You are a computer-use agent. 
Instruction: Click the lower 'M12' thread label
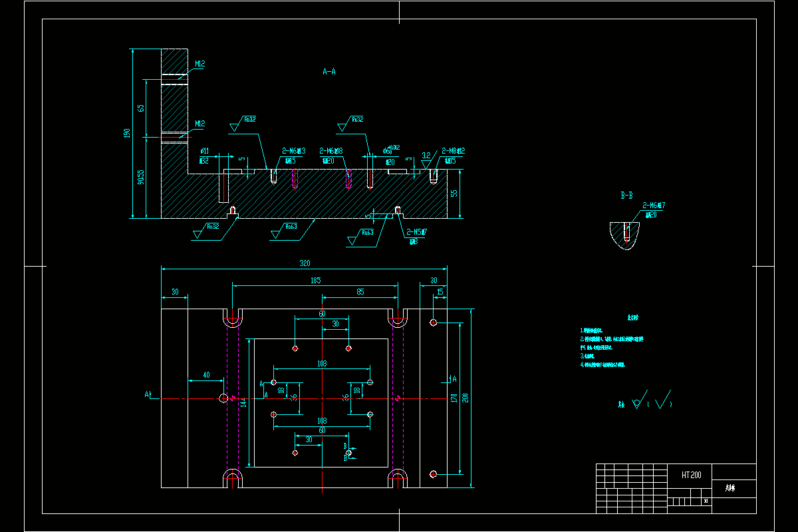pos(199,123)
